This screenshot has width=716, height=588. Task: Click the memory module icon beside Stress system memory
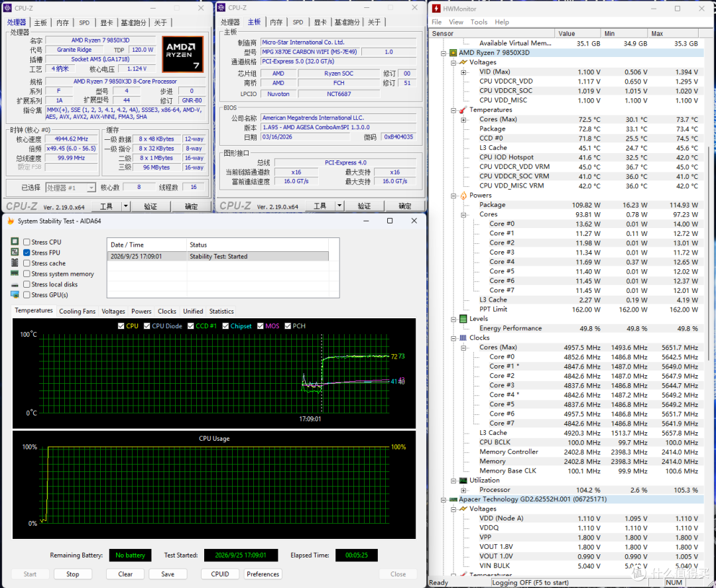point(15,274)
